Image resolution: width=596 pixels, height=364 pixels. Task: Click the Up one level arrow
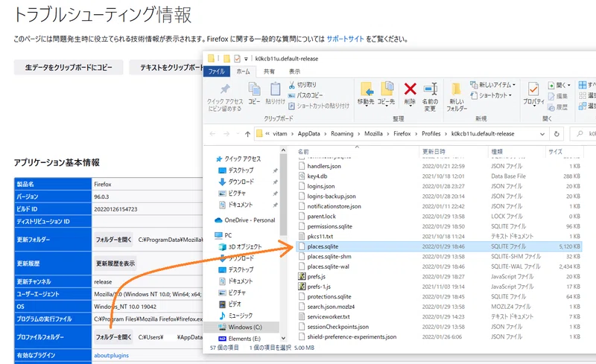247,134
